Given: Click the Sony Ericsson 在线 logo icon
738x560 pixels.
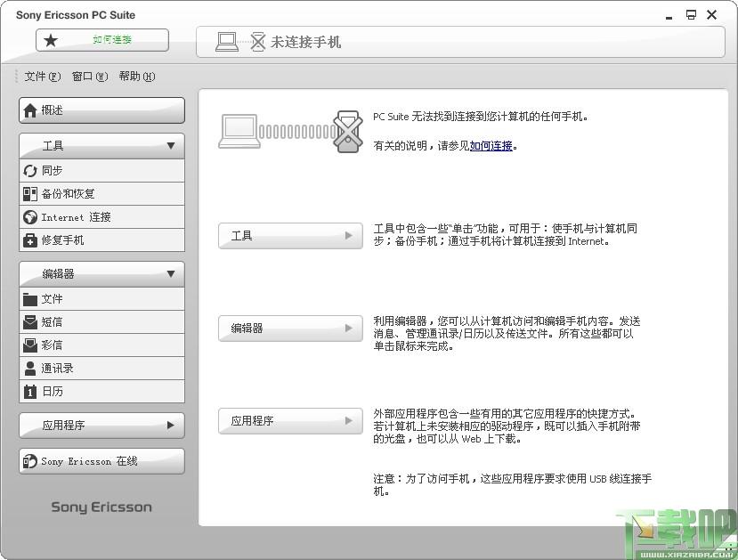Looking at the screenshot, I should pos(29,462).
